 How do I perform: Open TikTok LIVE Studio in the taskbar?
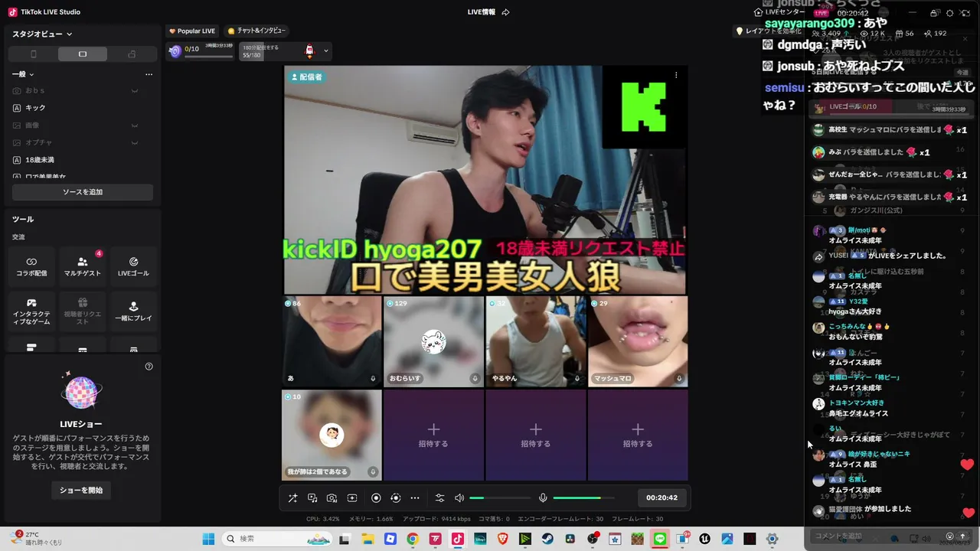tap(457, 539)
